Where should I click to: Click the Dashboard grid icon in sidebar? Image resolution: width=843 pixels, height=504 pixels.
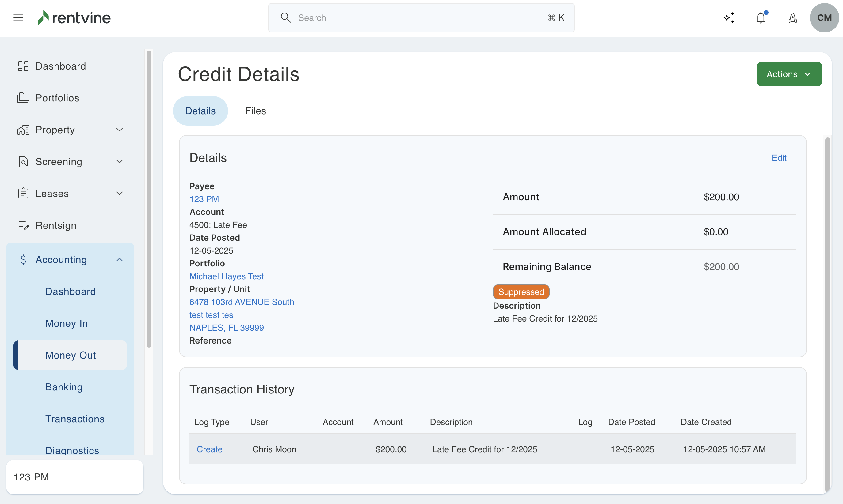pos(23,66)
